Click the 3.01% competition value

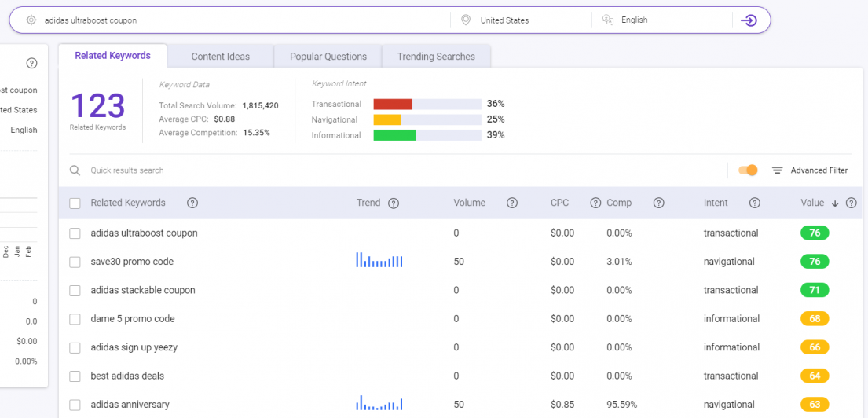point(620,262)
